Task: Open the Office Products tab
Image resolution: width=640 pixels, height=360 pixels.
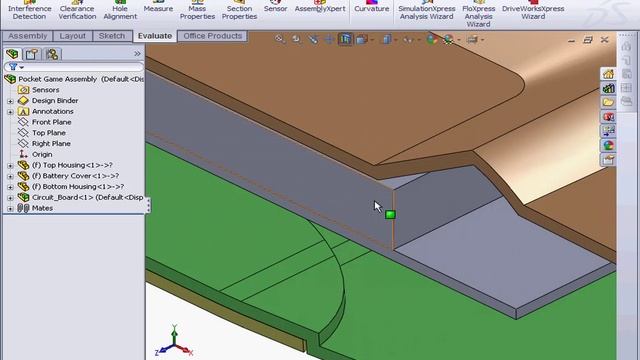Action: [213, 36]
